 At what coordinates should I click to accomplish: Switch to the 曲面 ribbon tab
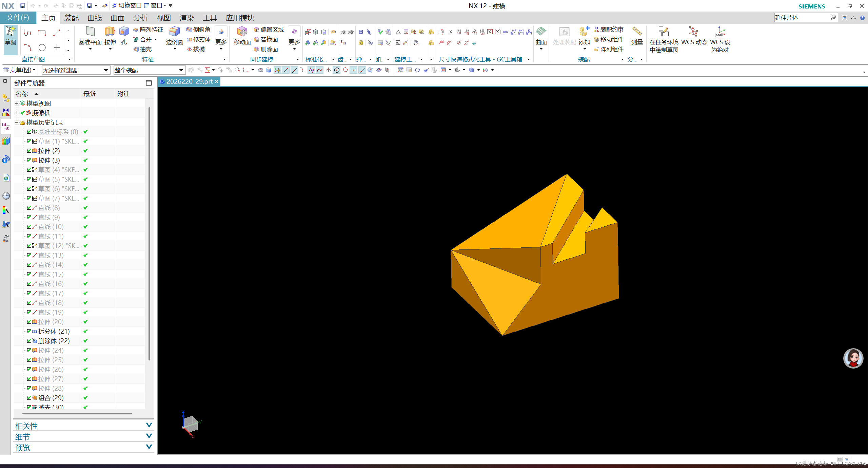click(117, 18)
